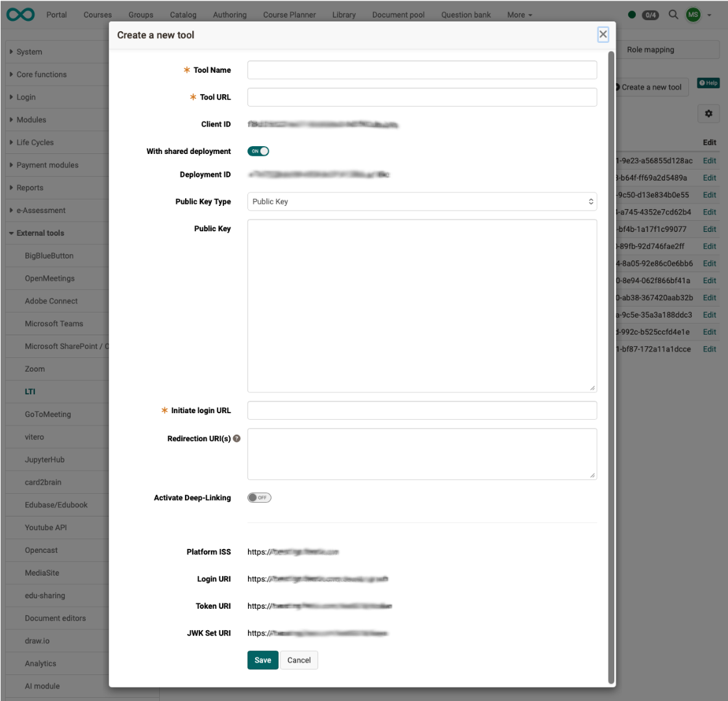Click inside the Tool Name field

(421, 70)
